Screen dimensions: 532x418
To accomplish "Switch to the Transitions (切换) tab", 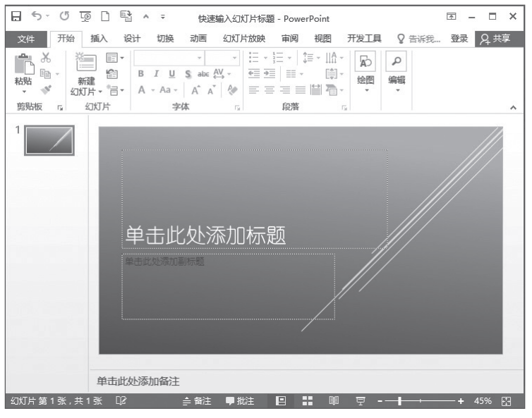I will pyautogui.click(x=165, y=39).
